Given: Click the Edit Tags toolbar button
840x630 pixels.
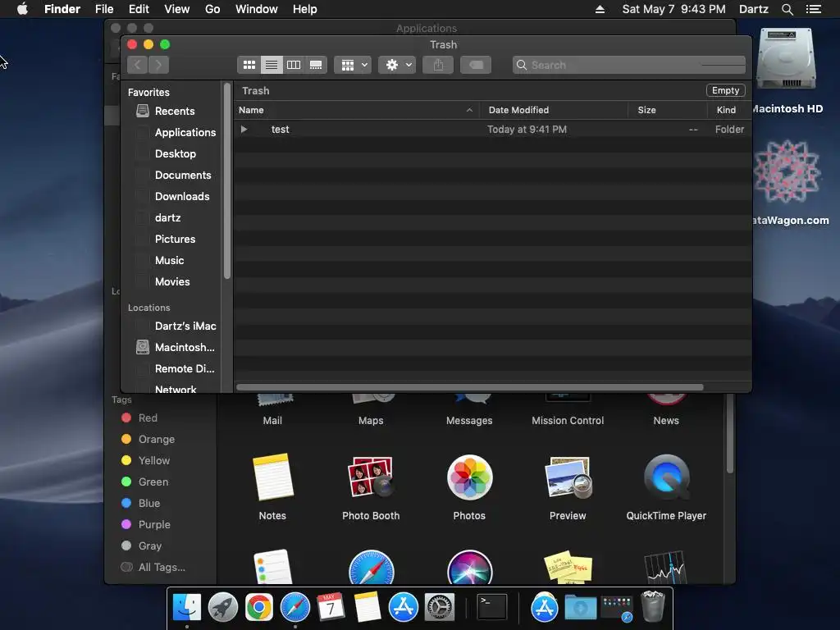Looking at the screenshot, I should [x=476, y=65].
